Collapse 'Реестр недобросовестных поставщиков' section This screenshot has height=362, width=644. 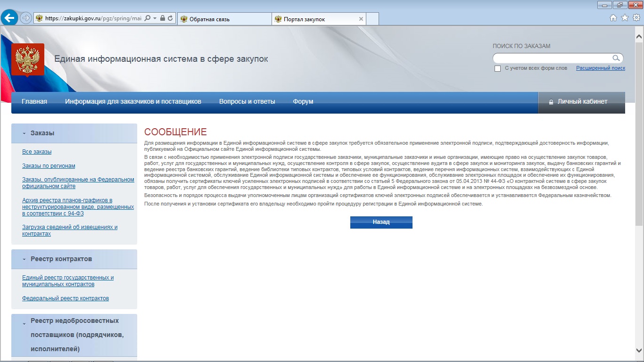pyautogui.click(x=24, y=324)
